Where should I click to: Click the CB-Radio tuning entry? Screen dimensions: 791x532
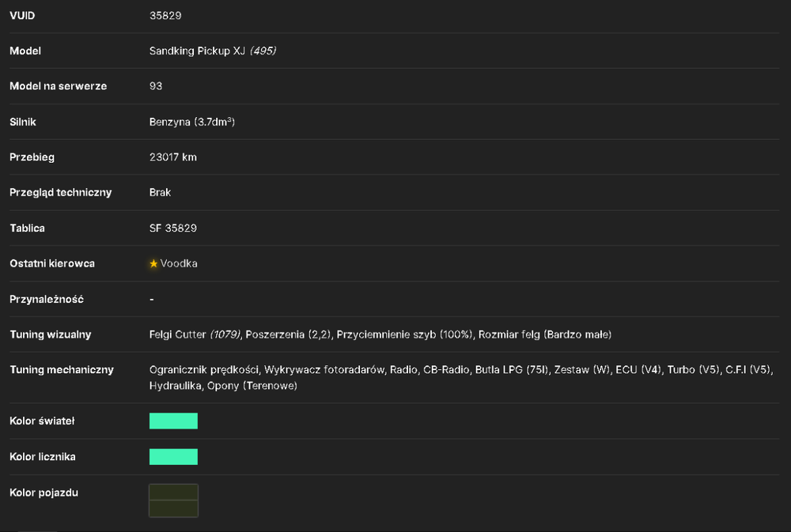(446, 370)
